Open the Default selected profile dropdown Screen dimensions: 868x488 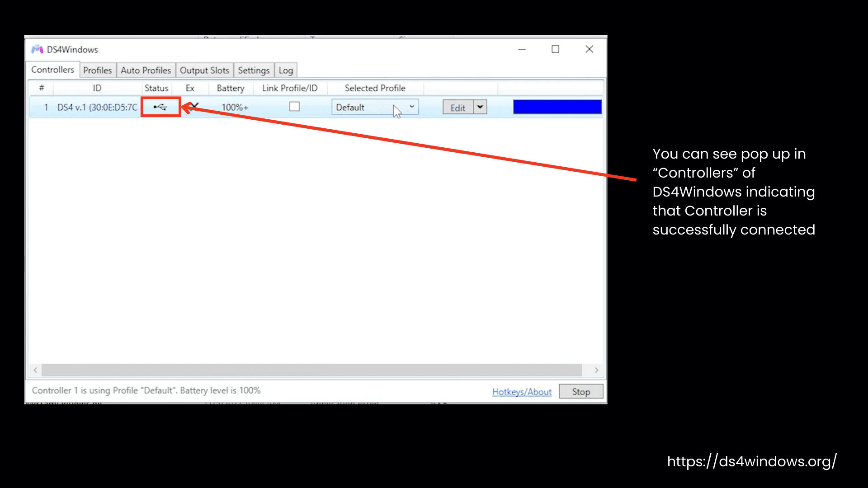[375, 107]
